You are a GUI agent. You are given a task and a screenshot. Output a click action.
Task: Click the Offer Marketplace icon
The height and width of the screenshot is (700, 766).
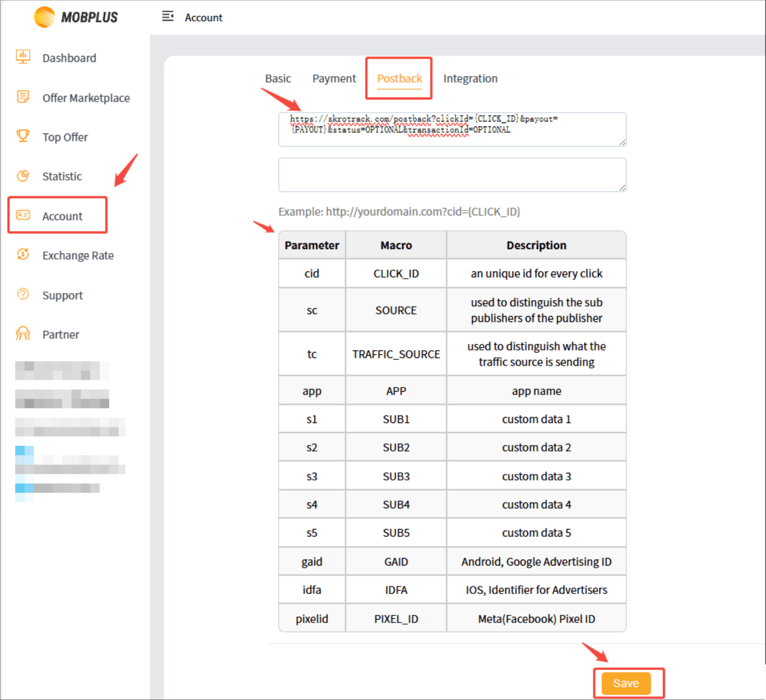pyautogui.click(x=23, y=96)
